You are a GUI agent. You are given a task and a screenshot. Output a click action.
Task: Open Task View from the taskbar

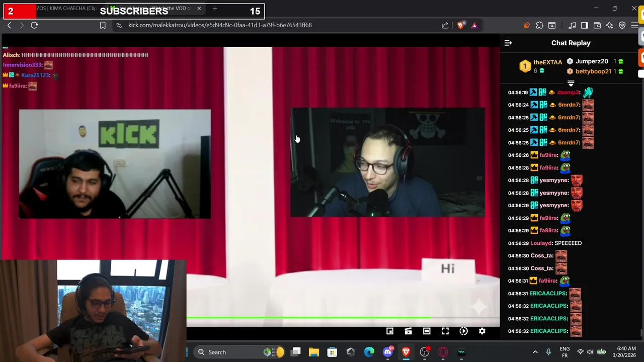(x=296, y=352)
